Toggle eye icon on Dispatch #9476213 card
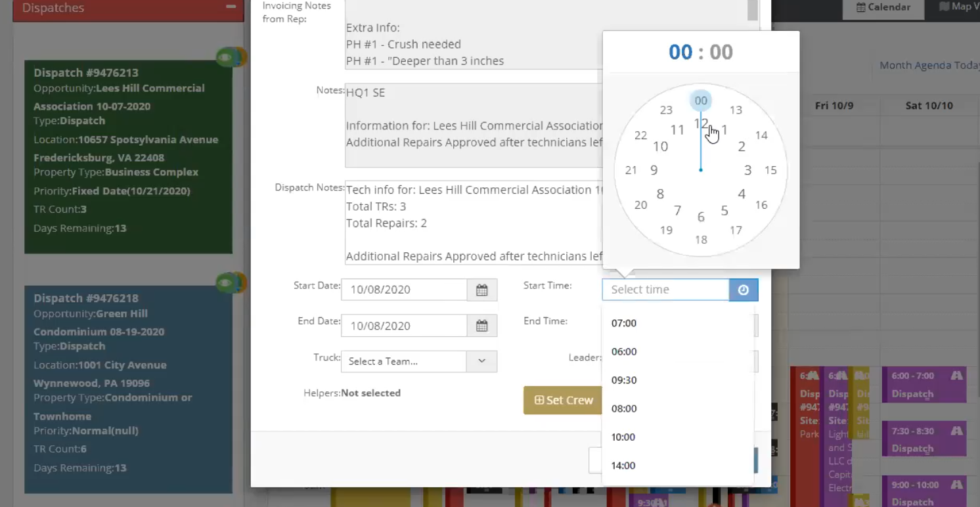 click(x=227, y=57)
